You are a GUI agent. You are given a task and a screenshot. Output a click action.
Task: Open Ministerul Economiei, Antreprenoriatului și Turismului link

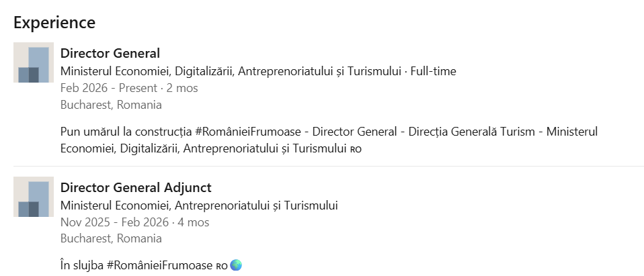199,205
